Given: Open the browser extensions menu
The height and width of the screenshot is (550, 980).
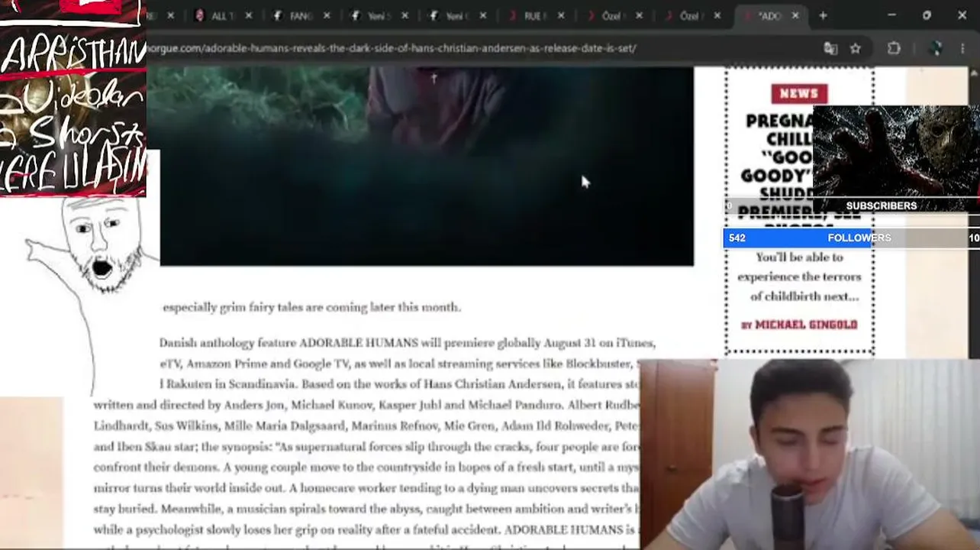Looking at the screenshot, I should [x=894, y=48].
